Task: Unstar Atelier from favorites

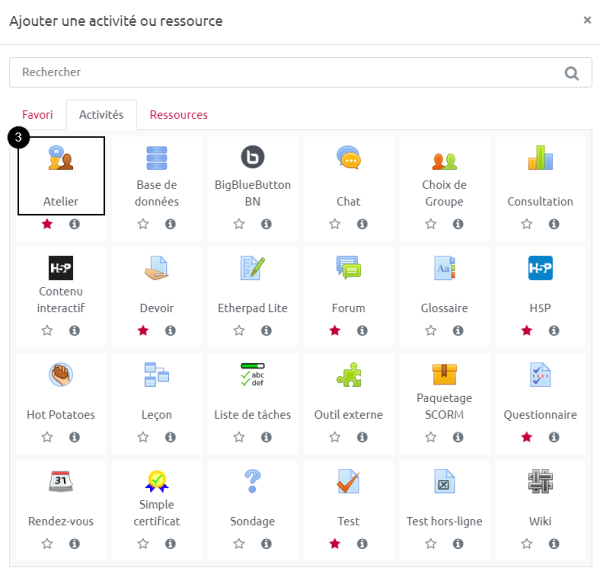Action: [x=47, y=224]
